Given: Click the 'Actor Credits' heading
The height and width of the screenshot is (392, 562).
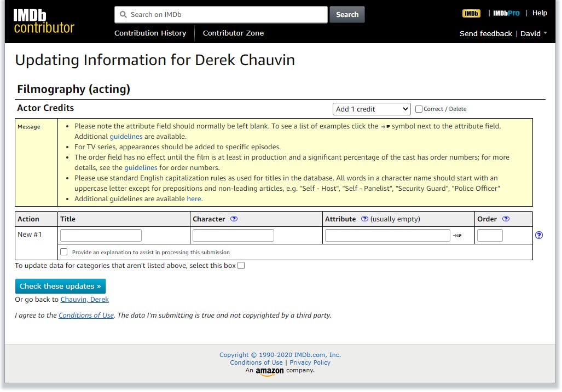Looking at the screenshot, I should click(45, 108).
